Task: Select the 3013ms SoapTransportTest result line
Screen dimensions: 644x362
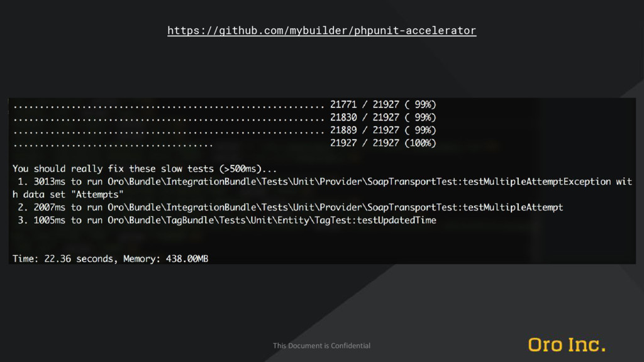Action: [x=322, y=187]
